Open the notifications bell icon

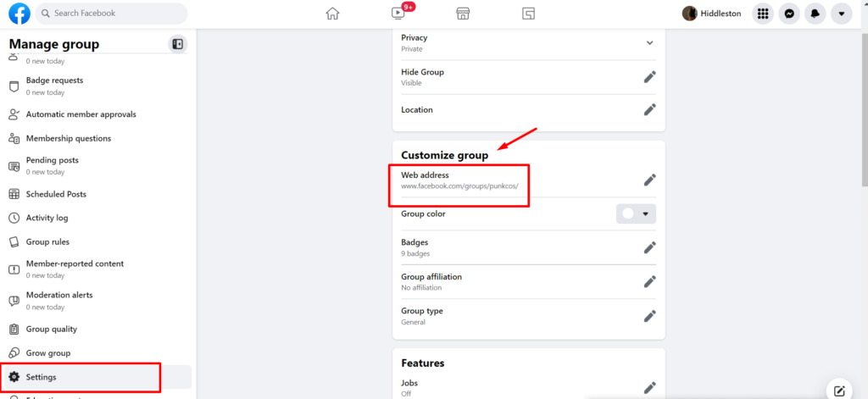815,14
